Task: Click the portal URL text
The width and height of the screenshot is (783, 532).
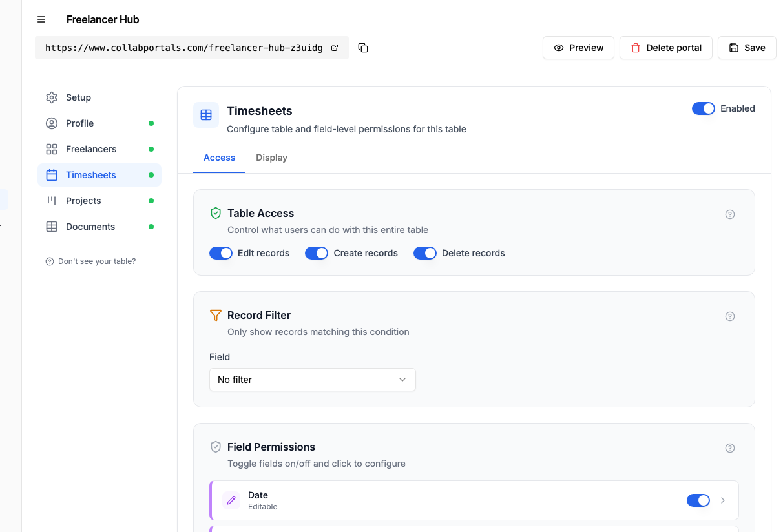Action: (184, 48)
